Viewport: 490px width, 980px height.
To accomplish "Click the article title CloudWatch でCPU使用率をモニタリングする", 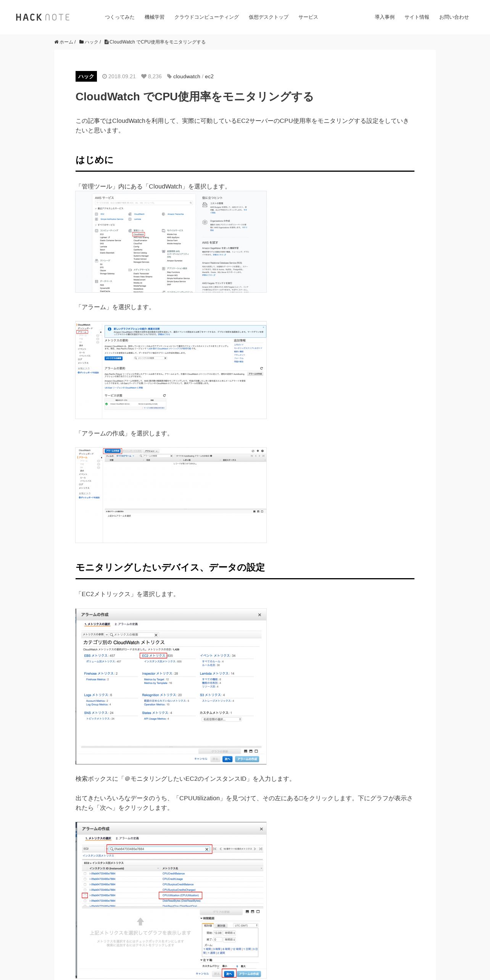I will point(195,97).
